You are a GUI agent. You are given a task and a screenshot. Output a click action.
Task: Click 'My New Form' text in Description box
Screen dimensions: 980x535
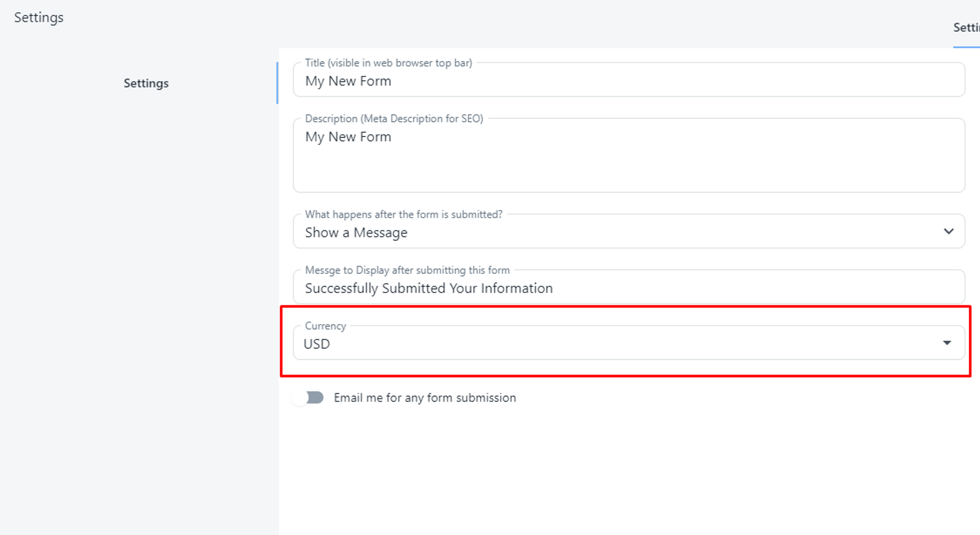point(348,137)
